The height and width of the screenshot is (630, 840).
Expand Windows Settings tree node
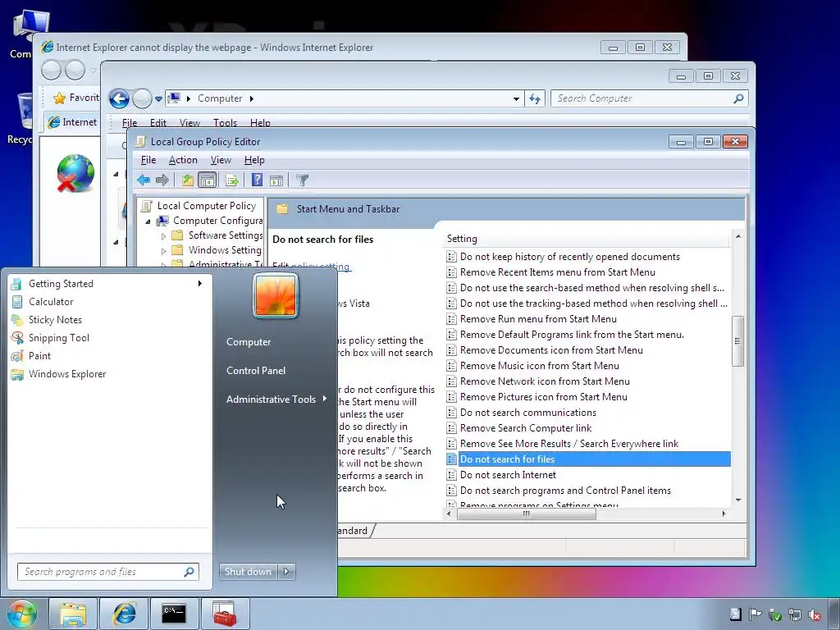click(164, 251)
